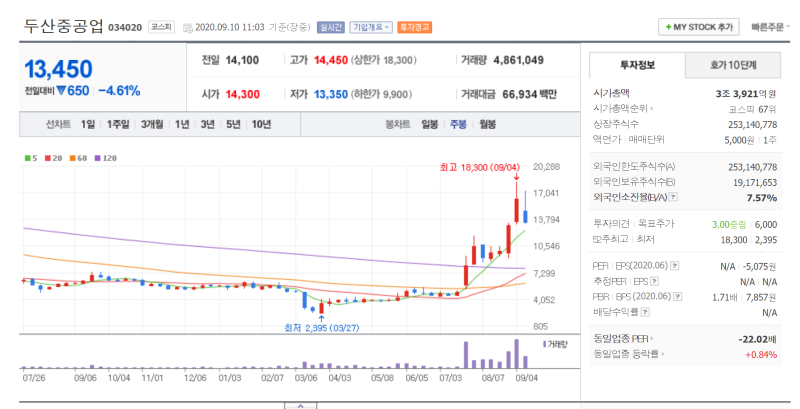Click the 상장주식수 label

click(x=616, y=124)
